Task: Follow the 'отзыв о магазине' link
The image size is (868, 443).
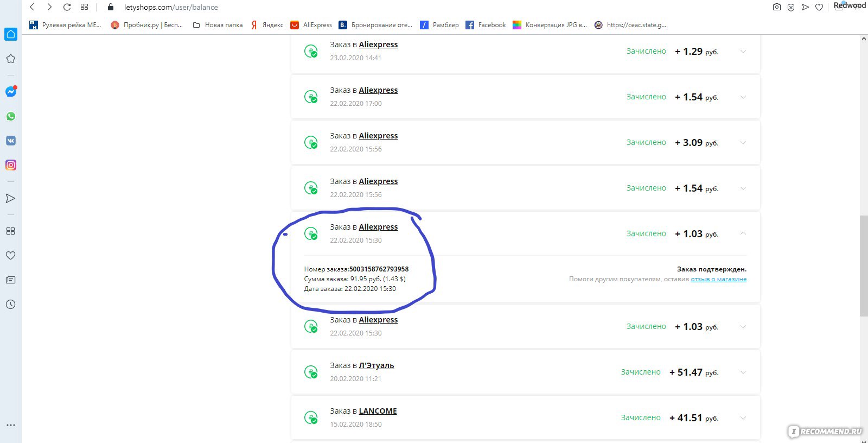Action: (719, 279)
